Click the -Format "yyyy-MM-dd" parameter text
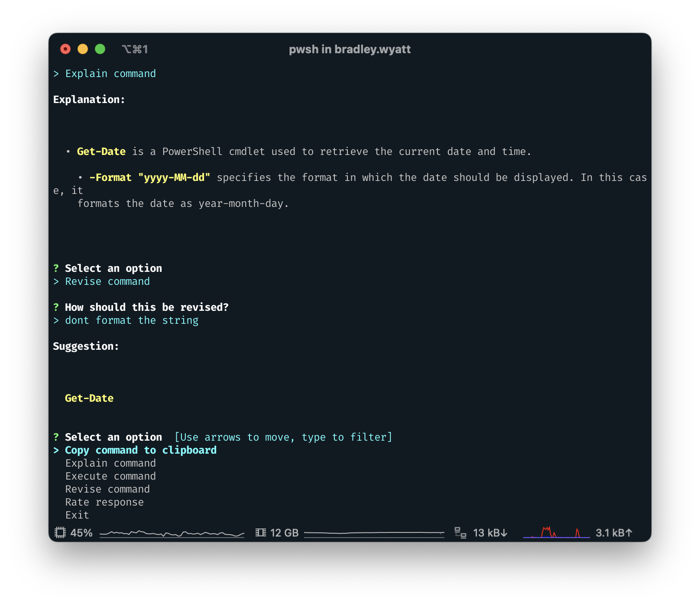 point(150,177)
